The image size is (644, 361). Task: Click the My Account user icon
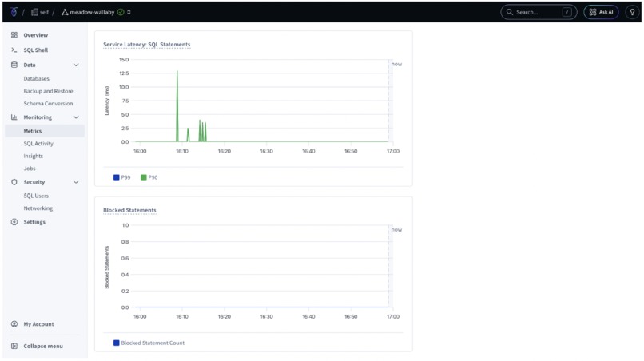click(x=14, y=324)
